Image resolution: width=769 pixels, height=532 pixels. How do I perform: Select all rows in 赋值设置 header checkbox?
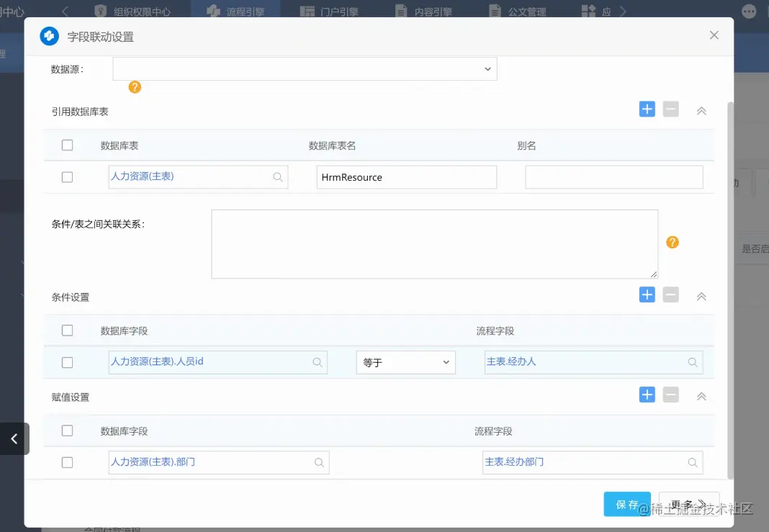[x=67, y=430]
